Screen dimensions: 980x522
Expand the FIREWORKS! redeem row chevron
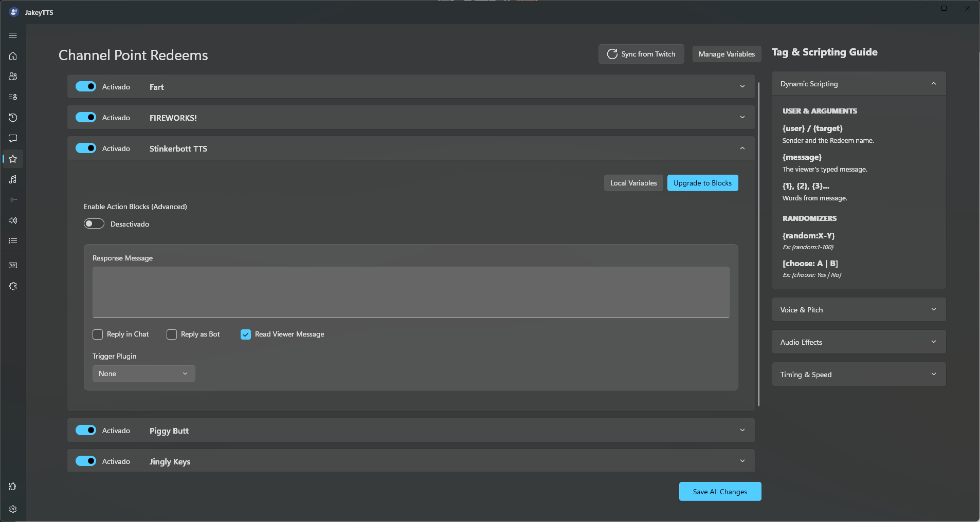click(742, 117)
